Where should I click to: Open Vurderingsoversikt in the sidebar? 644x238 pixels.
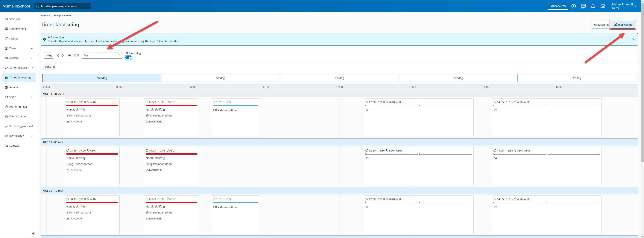click(21, 126)
